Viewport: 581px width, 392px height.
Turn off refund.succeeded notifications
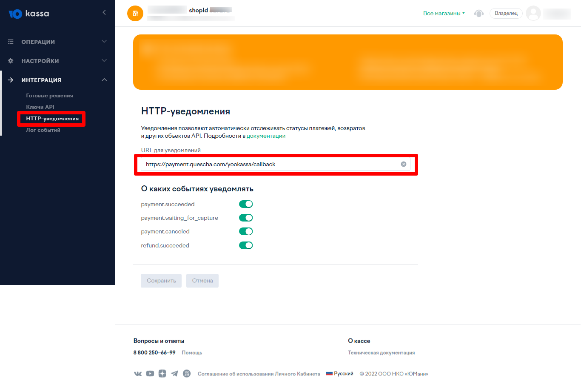click(x=246, y=245)
